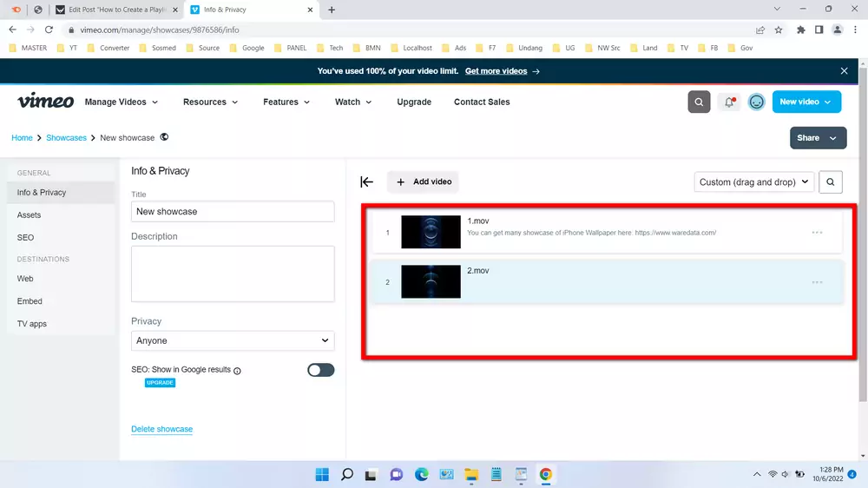Image resolution: width=868 pixels, height=488 pixels.
Task: Go back in the browser
Action: tap(13, 30)
